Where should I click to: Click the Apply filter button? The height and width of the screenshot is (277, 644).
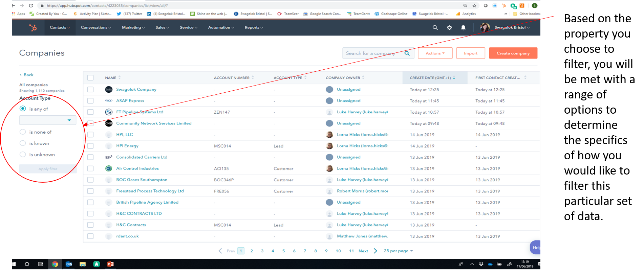(x=48, y=169)
